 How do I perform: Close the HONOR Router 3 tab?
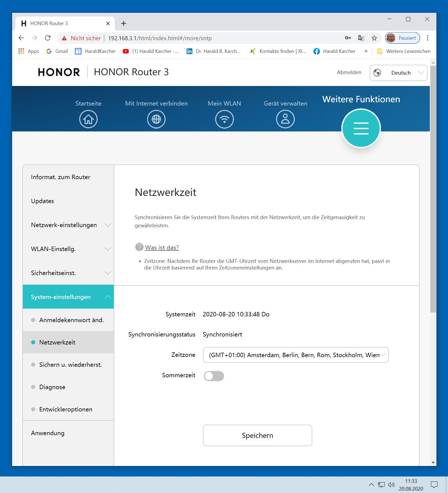coord(108,23)
